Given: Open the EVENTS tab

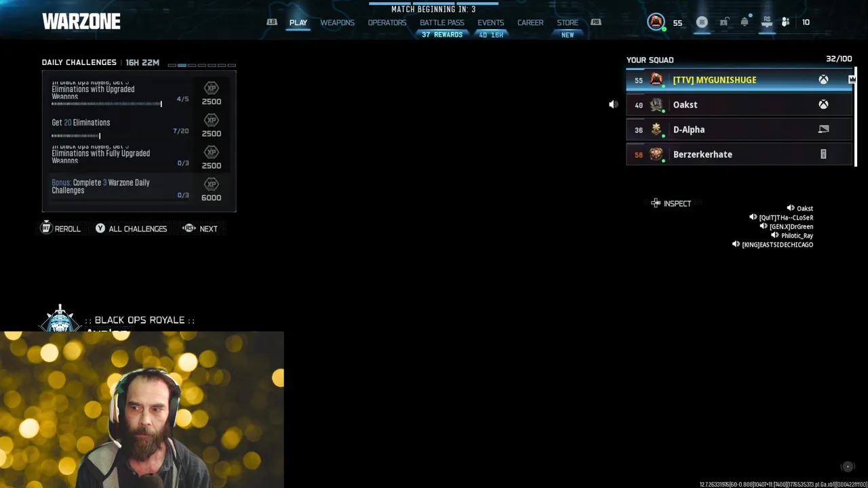Looking at the screenshot, I should (x=491, y=22).
